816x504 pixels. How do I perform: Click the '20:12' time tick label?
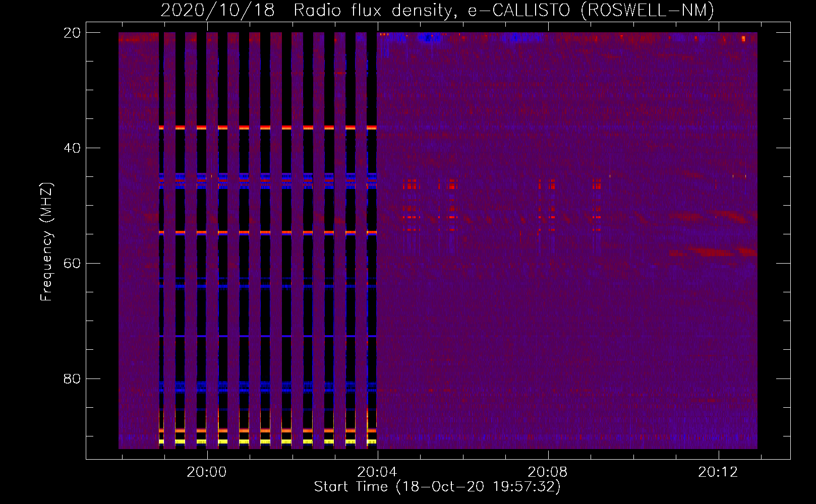[718, 472]
